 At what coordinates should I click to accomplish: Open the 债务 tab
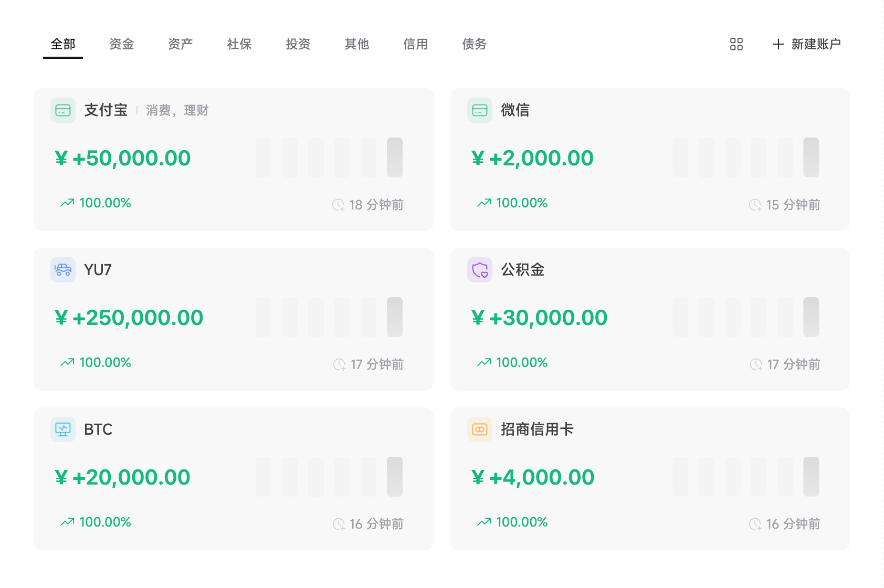475,44
